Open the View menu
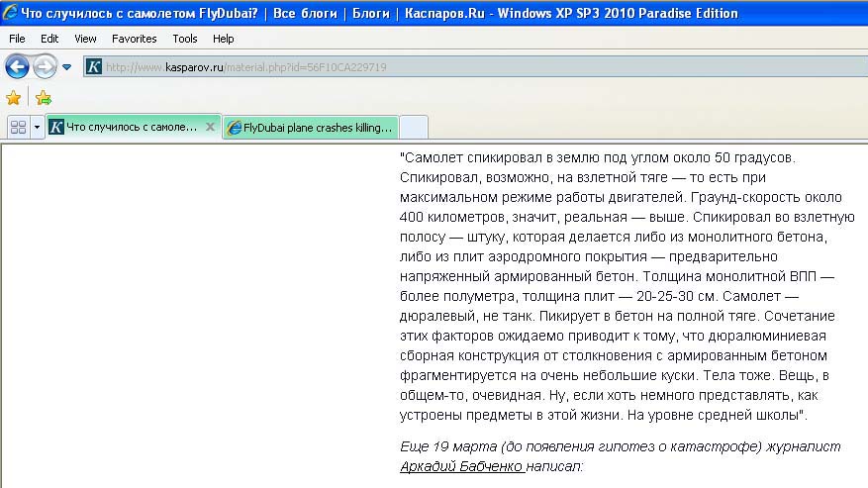Image resolution: width=868 pixels, height=488 pixels. [85, 39]
